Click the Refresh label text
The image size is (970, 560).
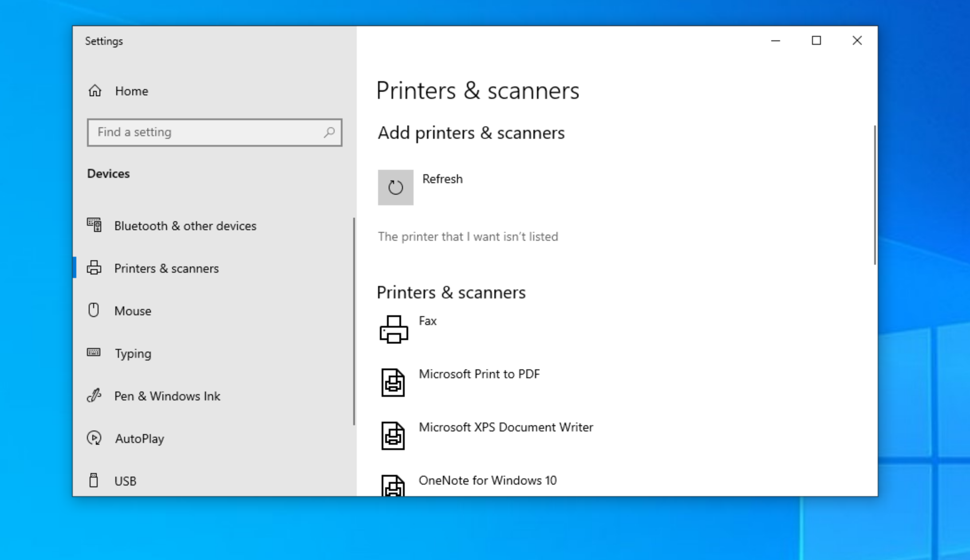click(442, 179)
